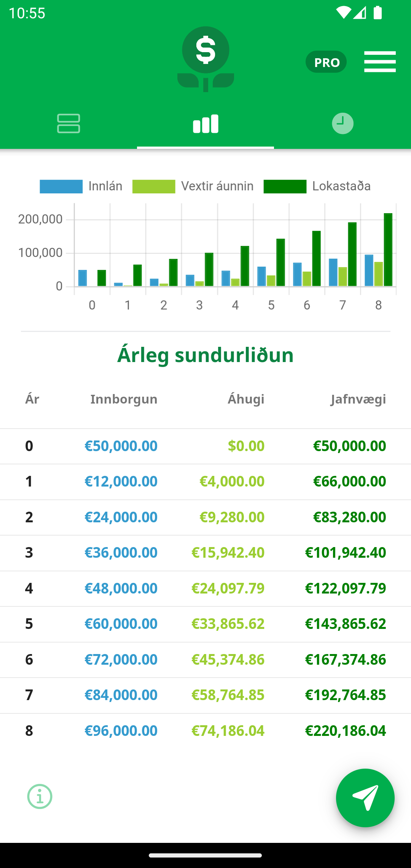
Task: Tap the year 0 blue Innlán bar
Action: tap(83, 278)
